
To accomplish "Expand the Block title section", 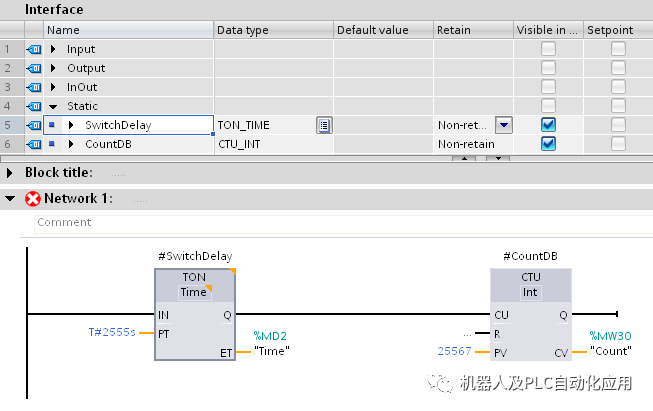I will [10, 172].
